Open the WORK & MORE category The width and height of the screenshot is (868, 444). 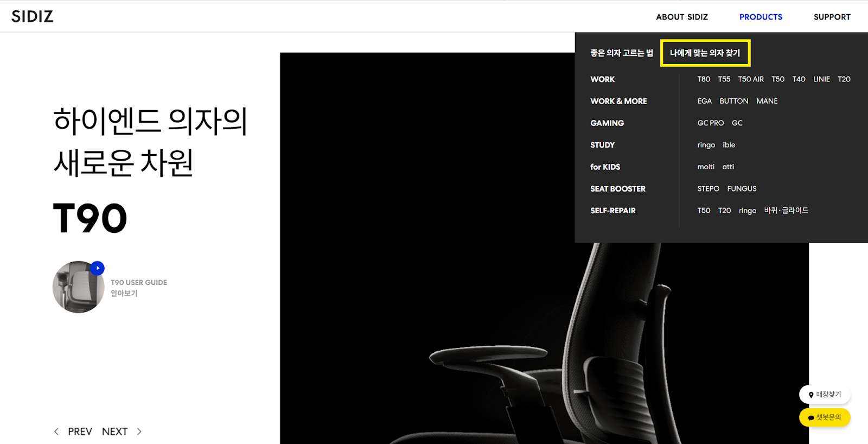point(618,101)
